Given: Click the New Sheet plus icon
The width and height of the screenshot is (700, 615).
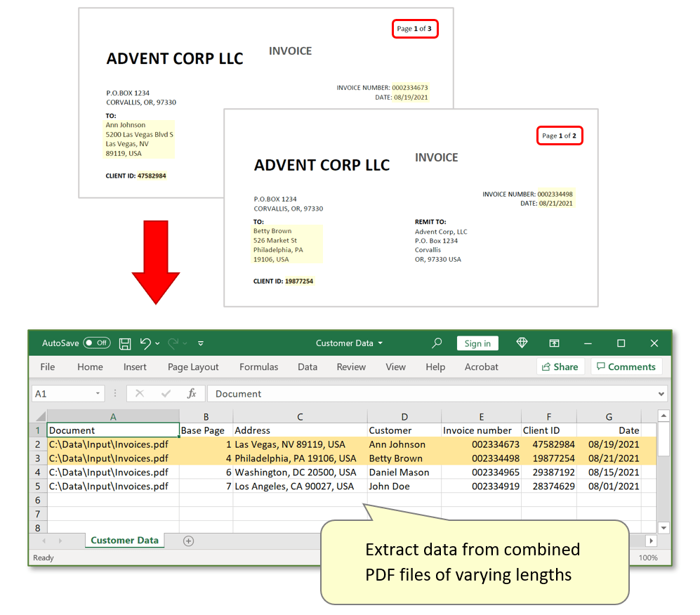Looking at the screenshot, I should click(x=188, y=541).
